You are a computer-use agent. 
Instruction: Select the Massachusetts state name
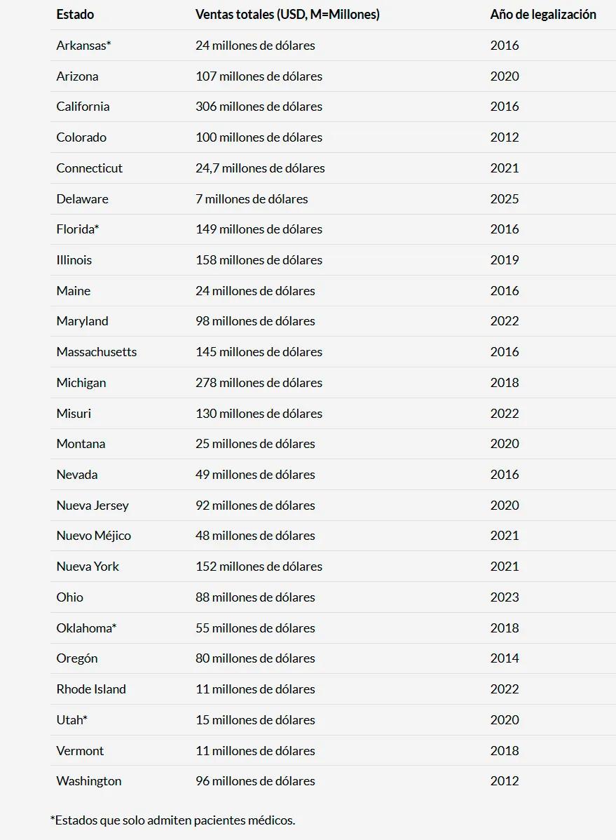pos(97,352)
